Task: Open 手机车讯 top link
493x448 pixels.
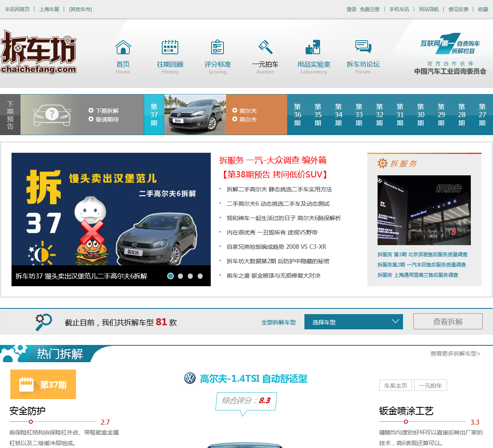Action: (399, 9)
